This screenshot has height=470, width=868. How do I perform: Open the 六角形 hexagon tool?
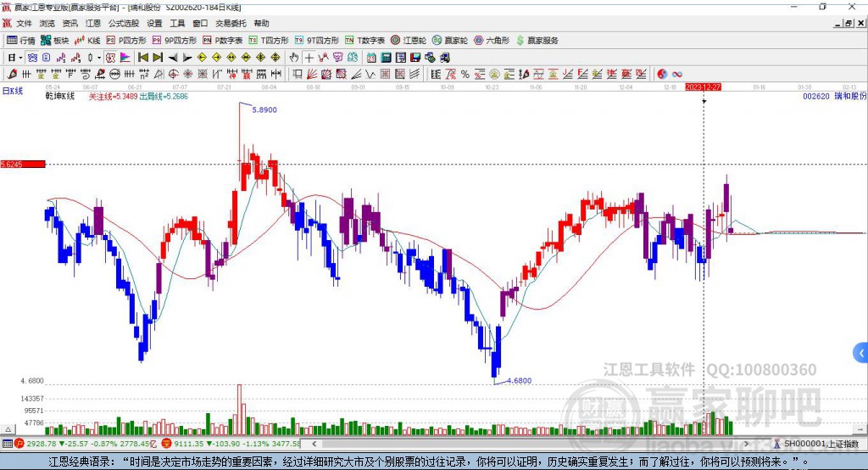click(x=492, y=41)
